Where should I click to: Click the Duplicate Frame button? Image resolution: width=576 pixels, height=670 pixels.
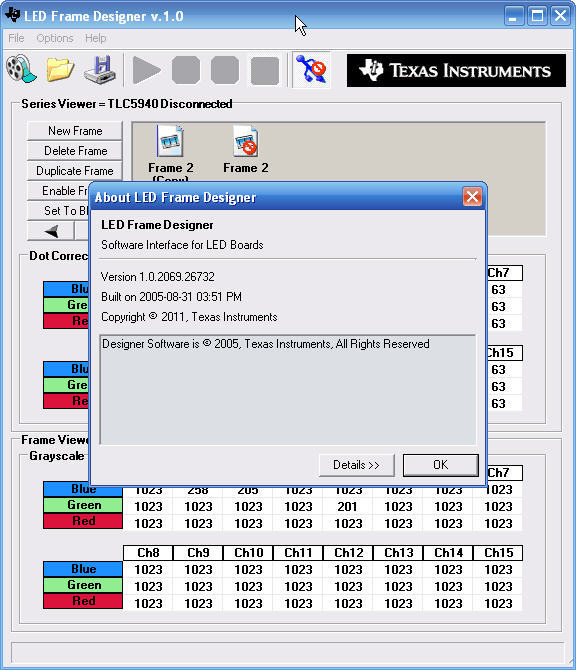[75, 171]
